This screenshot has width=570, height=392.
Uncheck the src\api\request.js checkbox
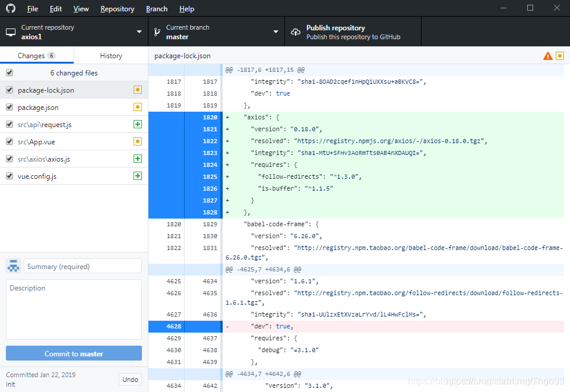9,124
